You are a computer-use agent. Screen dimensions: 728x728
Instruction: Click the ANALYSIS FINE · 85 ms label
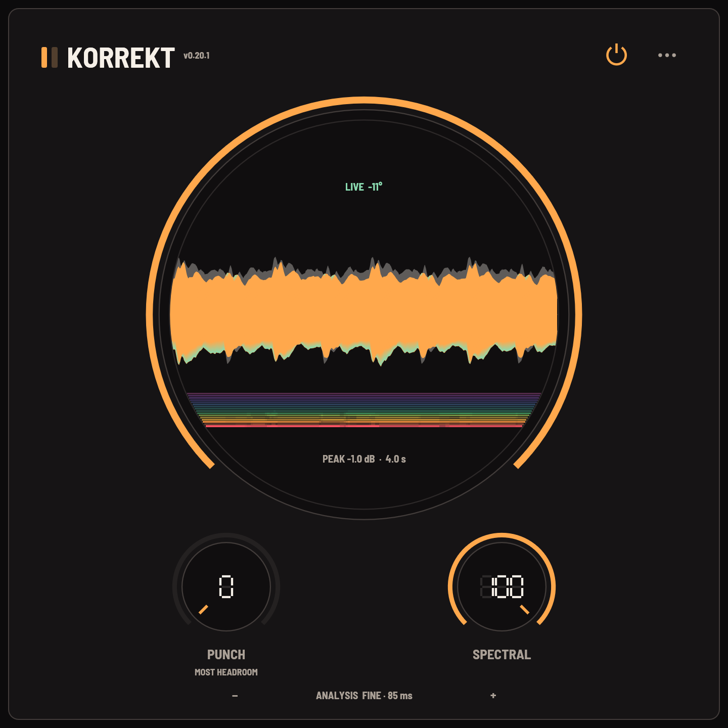pyautogui.click(x=364, y=696)
